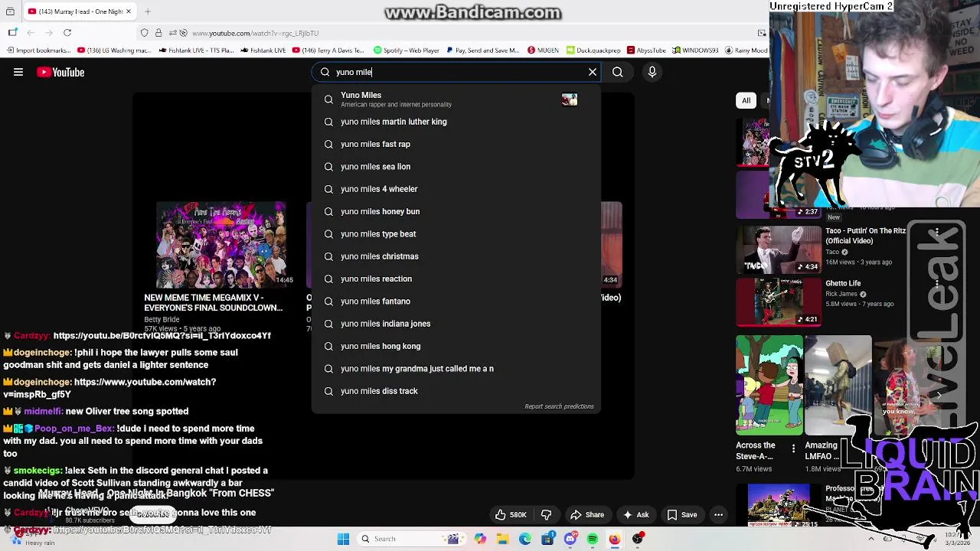Open Windows Start menu
The width and height of the screenshot is (980, 551).
point(344,539)
